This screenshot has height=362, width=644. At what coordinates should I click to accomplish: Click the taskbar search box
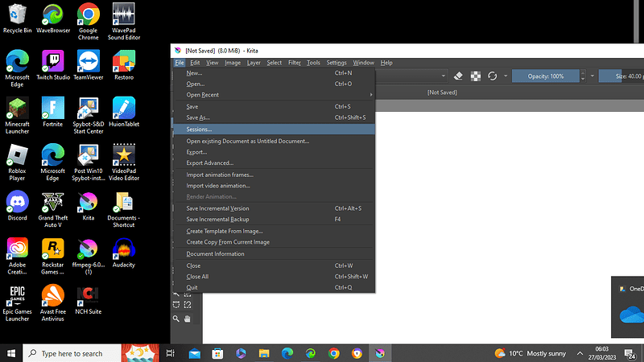coord(72,353)
